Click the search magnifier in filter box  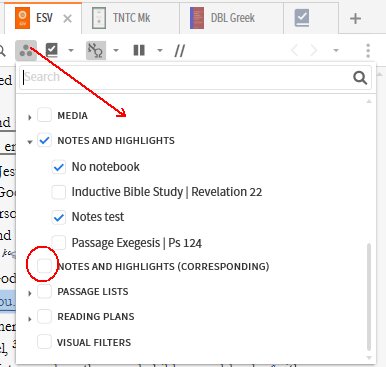360,78
